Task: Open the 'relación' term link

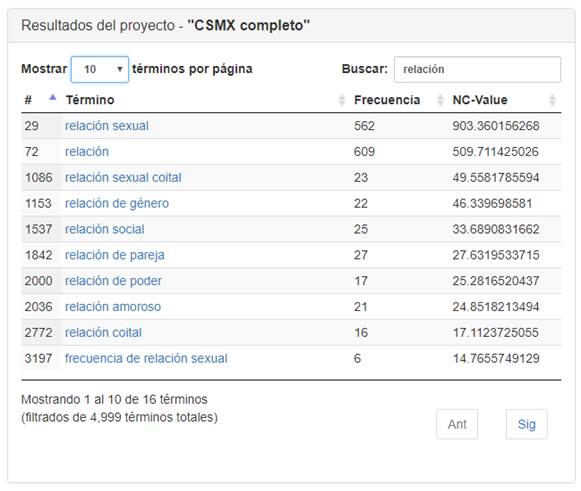Action: click(x=87, y=152)
